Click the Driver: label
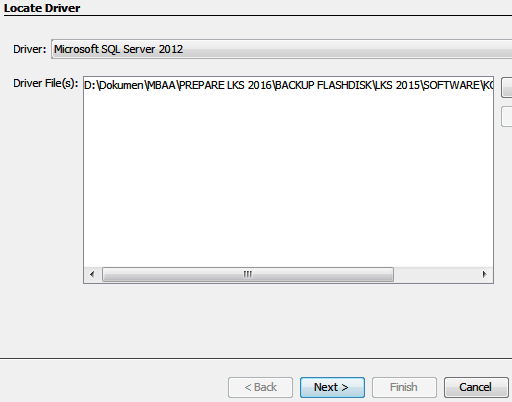Screen dimensions: 512x402 click(30, 49)
